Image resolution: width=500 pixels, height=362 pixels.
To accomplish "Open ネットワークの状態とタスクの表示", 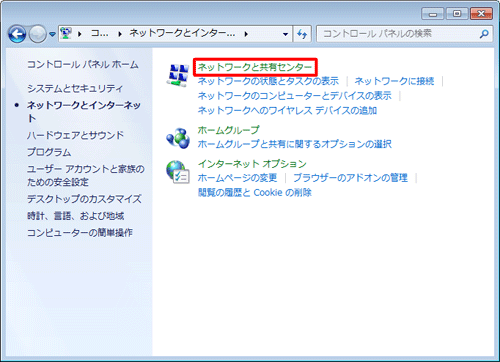I will pos(268,81).
